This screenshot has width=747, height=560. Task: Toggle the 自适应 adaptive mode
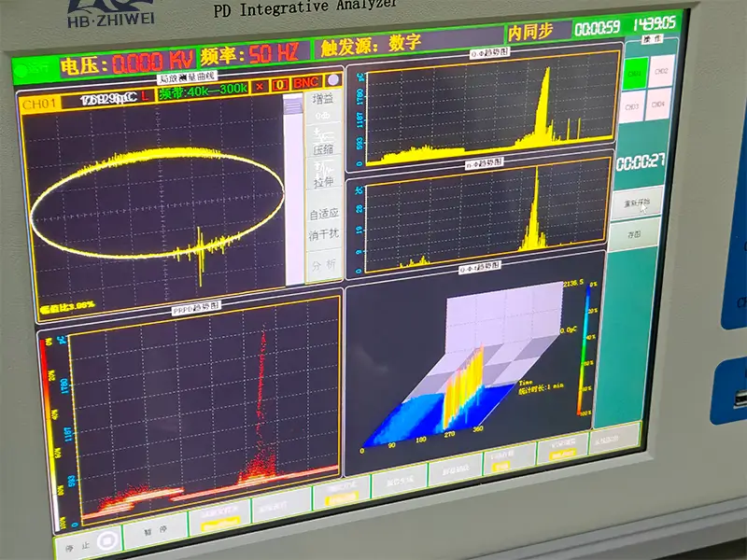click(x=323, y=214)
